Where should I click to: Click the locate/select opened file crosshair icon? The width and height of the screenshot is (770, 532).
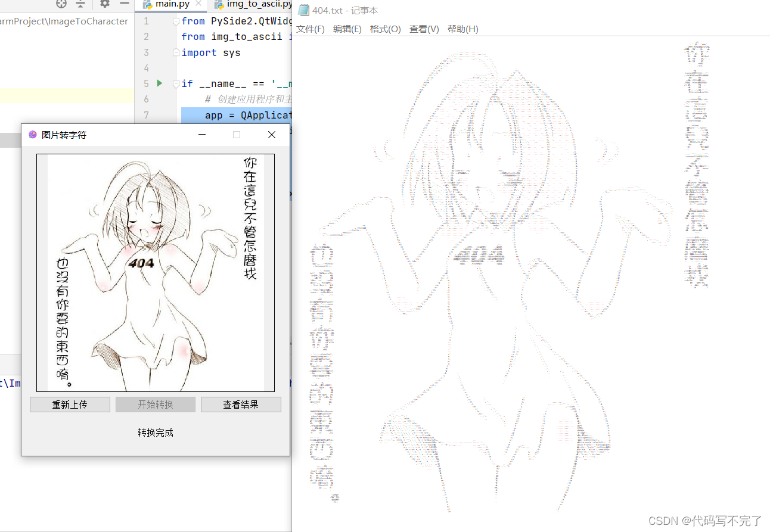[x=61, y=4]
